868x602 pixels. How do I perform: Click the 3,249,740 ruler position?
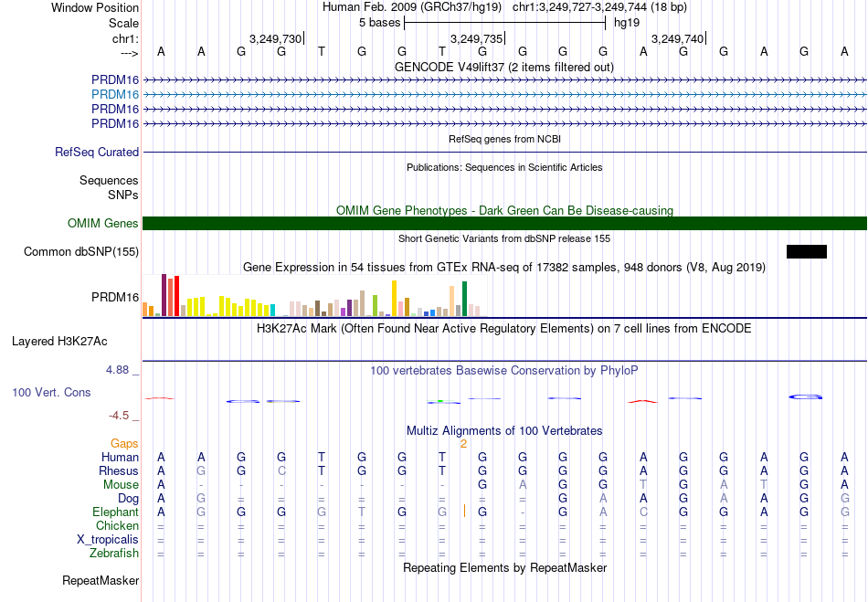(x=677, y=38)
